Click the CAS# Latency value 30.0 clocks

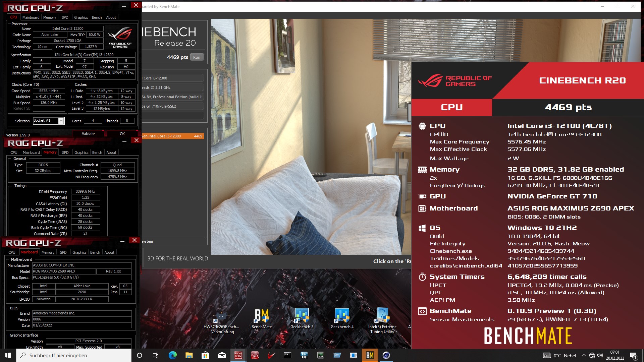click(86, 204)
